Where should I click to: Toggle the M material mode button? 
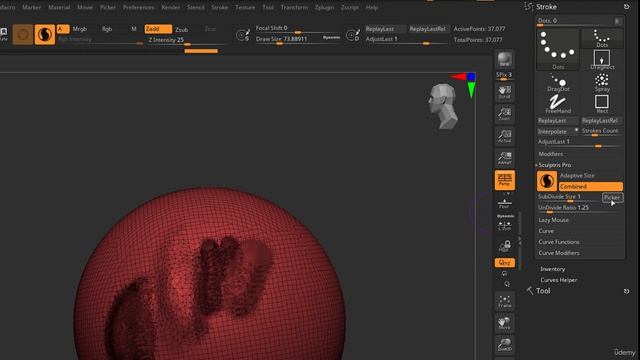click(x=134, y=29)
